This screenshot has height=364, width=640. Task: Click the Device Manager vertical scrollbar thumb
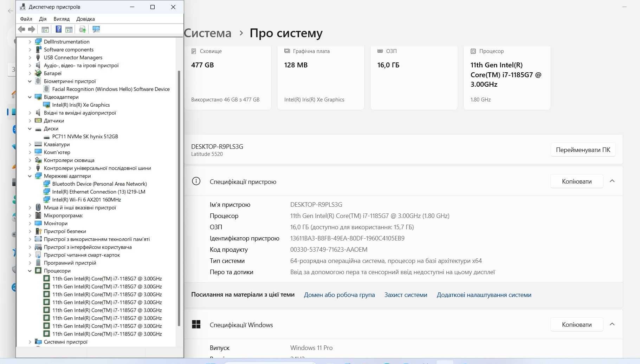click(x=179, y=198)
